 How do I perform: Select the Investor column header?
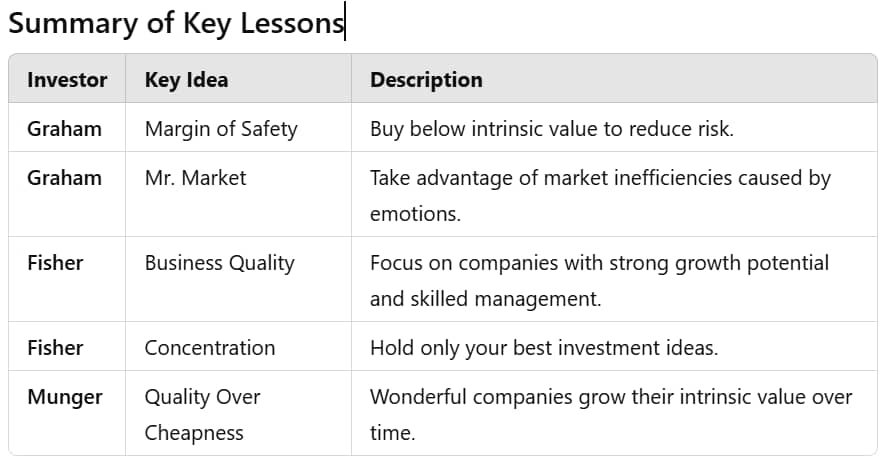tap(67, 80)
